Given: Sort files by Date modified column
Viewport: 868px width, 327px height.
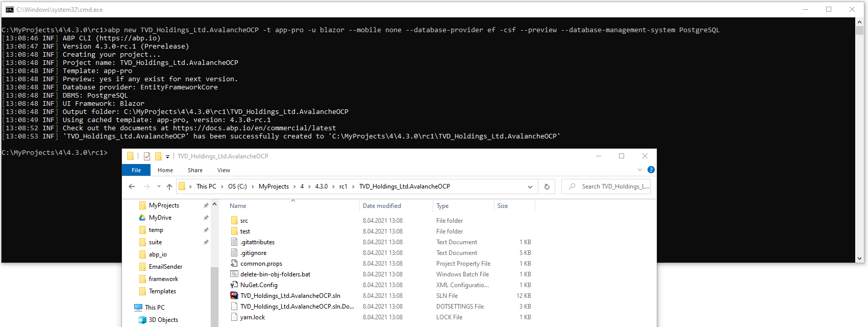Looking at the screenshot, I should [x=382, y=206].
